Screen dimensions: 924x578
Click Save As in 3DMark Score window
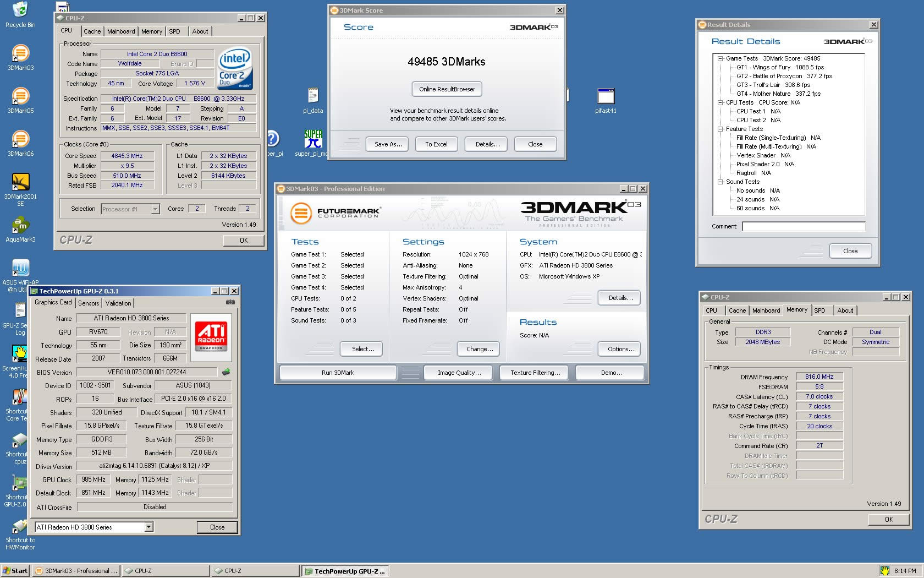coord(388,144)
